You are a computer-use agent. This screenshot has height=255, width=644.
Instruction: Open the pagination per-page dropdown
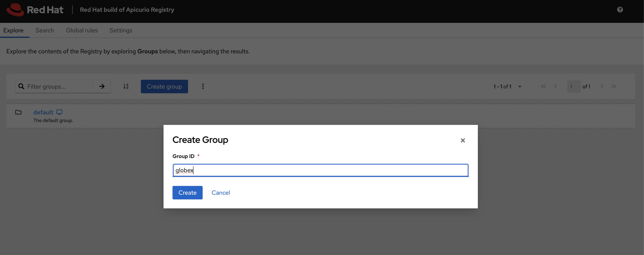point(520,86)
